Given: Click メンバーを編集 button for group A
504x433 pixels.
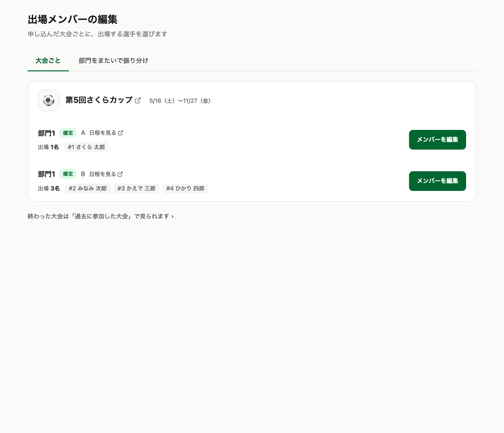Looking at the screenshot, I should click(x=437, y=140).
